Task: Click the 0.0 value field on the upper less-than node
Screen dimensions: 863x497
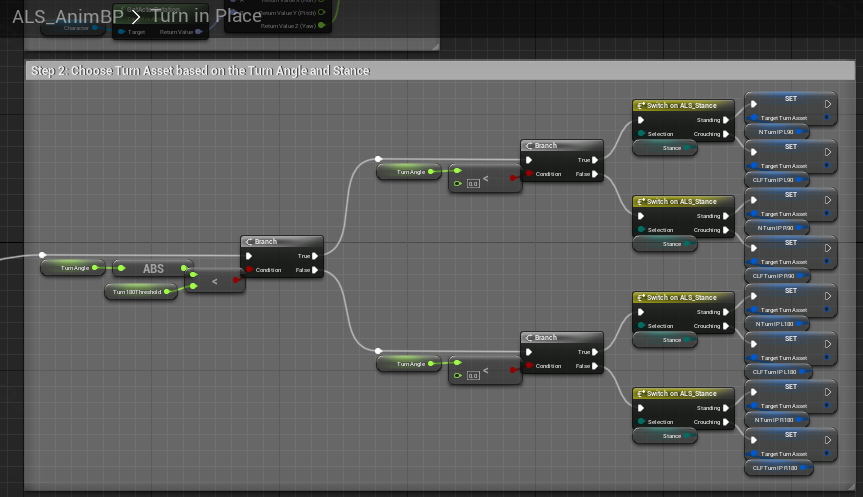Action: [474, 184]
